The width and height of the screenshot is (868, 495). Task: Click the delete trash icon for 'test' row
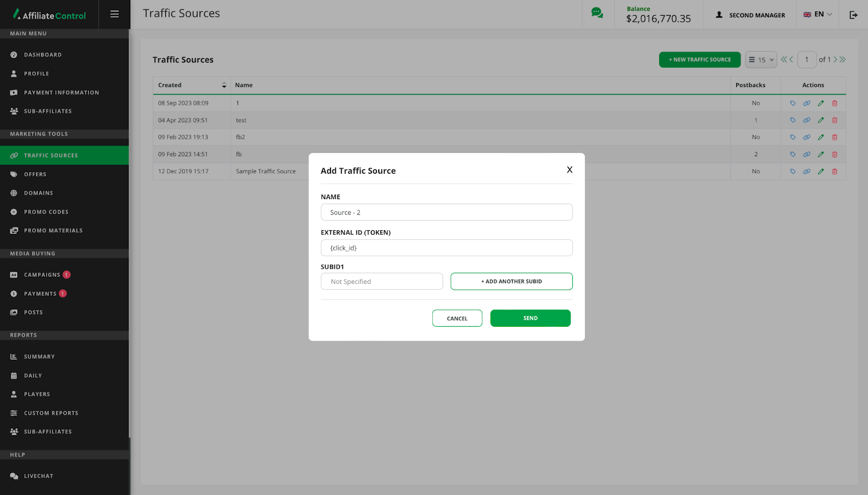[x=834, y=120]
